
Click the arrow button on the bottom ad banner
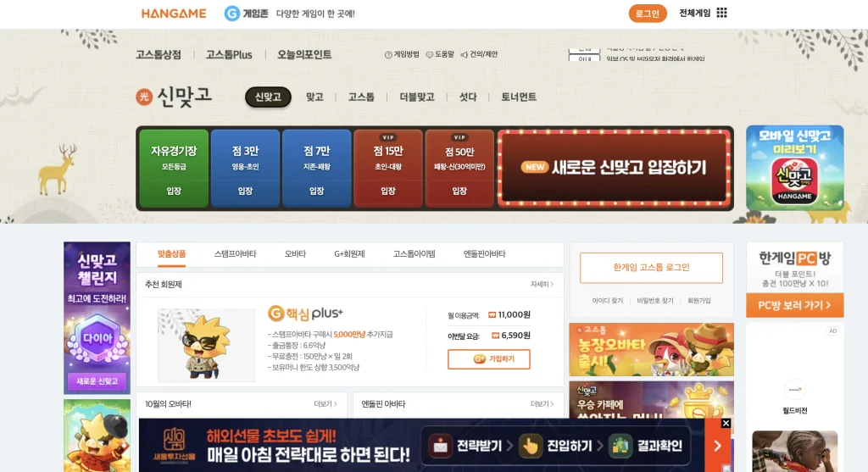pos(717,446)
